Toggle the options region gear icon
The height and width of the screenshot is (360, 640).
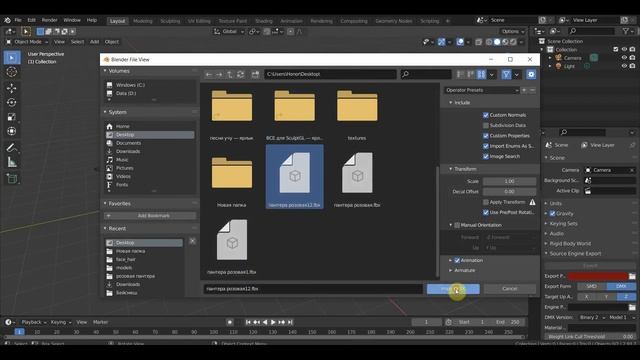(531, 74)
